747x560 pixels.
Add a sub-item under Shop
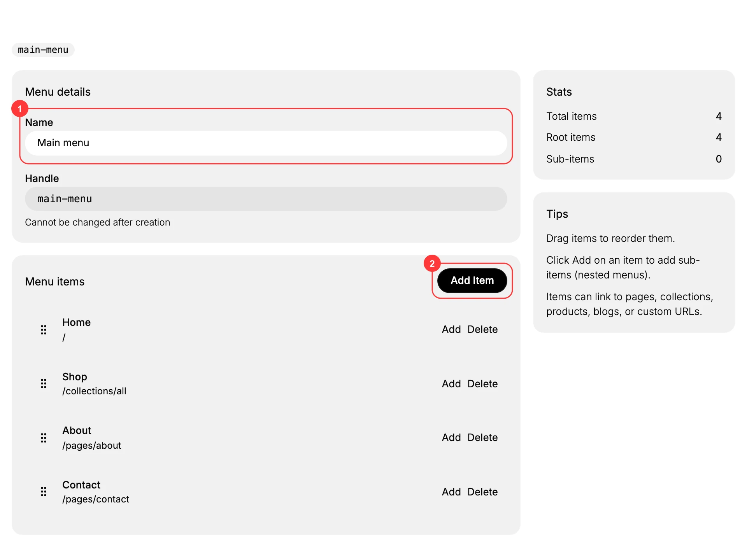pyautogui.click(x=451, y=384)
